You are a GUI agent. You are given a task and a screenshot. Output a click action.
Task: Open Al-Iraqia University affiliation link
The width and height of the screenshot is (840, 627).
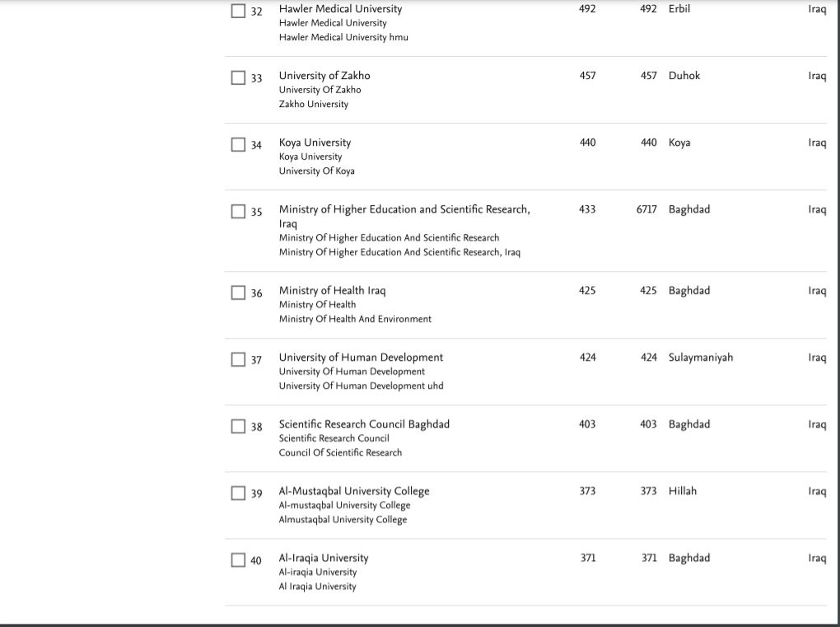(324, 558)
